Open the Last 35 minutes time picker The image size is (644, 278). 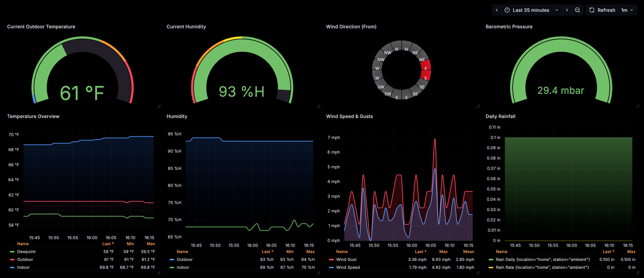pyautogui.click(x=531, y=10)
